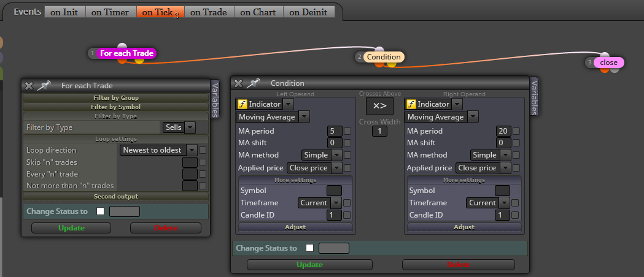Select the close node block
This screenshot has height=277, width=644.
click(608, 63)
